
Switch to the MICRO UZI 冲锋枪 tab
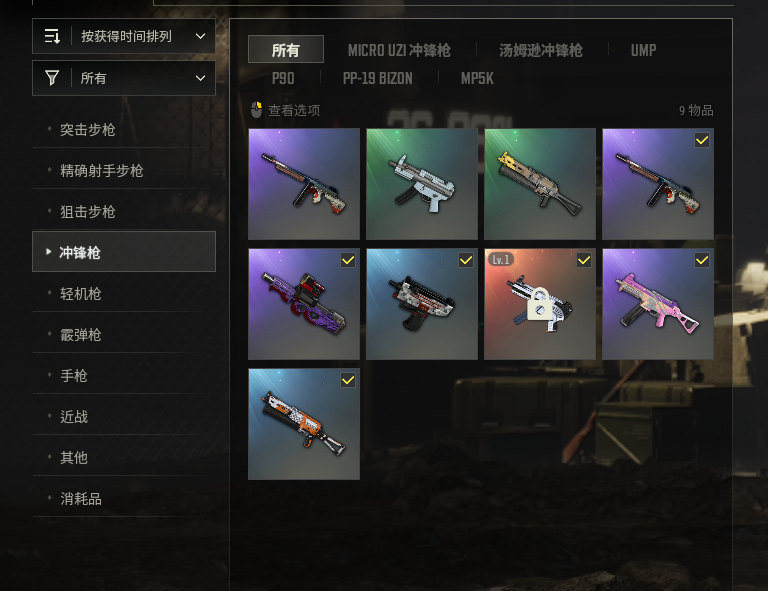tap(399, 50)
